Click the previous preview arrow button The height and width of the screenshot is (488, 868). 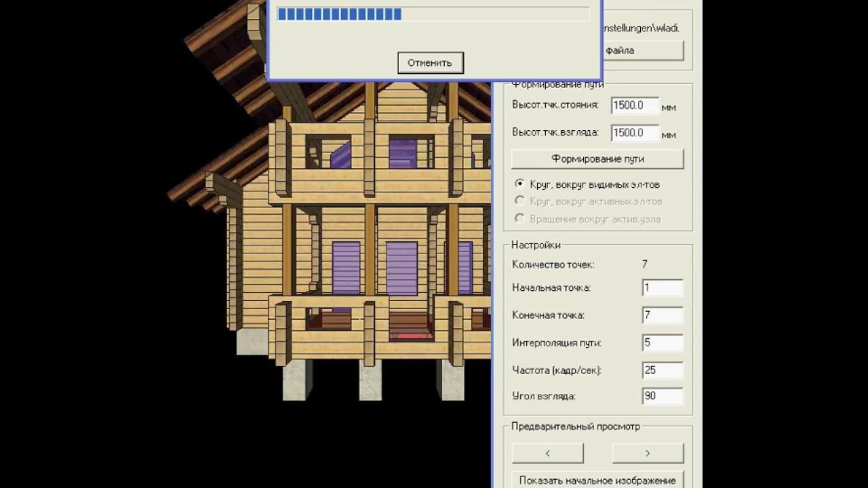coord(547,453)
